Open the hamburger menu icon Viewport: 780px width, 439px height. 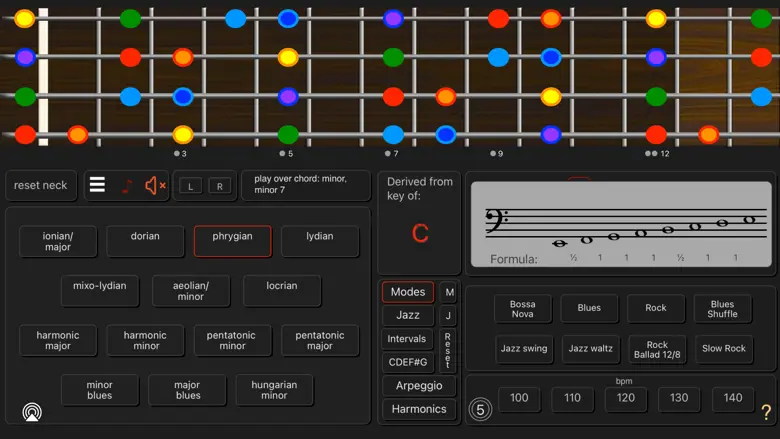click(97, 185)
